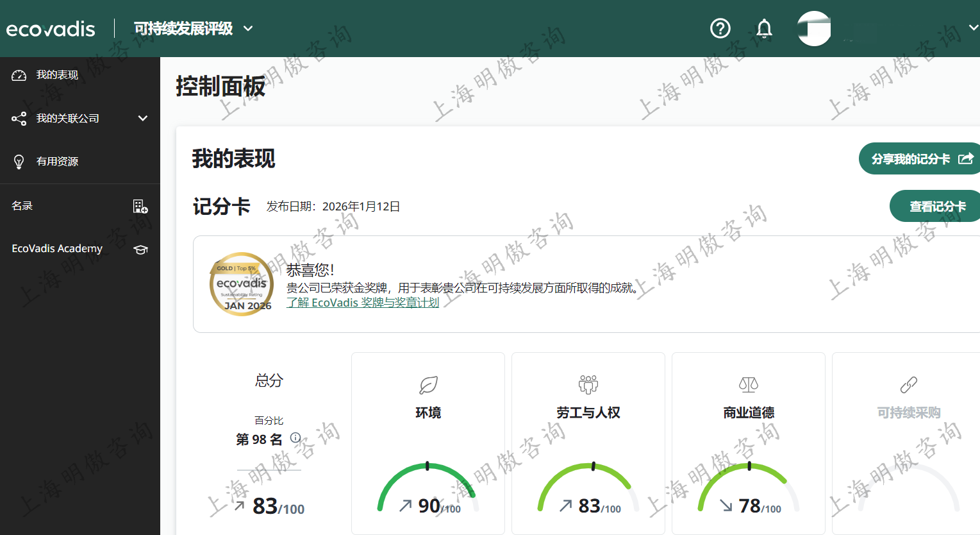Click the help question mark icon
The height and width of the screenshot is (535, 980).
tap(720, 28)
